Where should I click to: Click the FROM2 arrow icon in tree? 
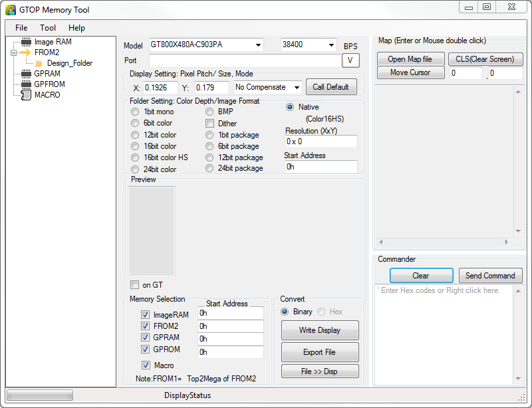(26, 52)
